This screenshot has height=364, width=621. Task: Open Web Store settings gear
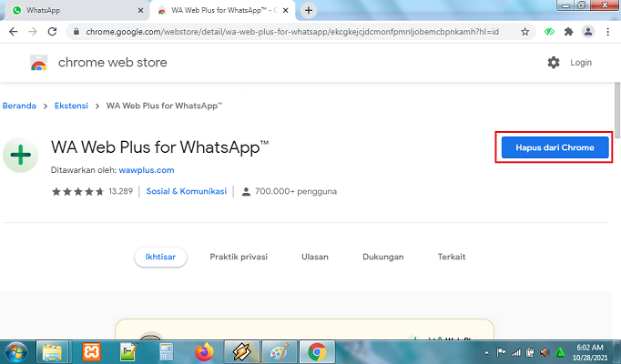(x=554, y=63)
